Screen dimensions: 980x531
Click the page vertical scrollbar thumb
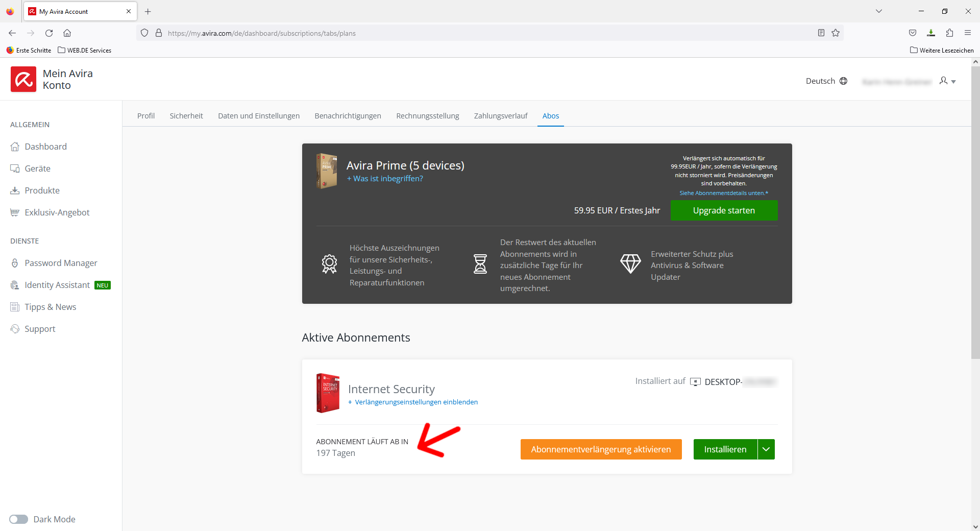[x=975, y=212]
